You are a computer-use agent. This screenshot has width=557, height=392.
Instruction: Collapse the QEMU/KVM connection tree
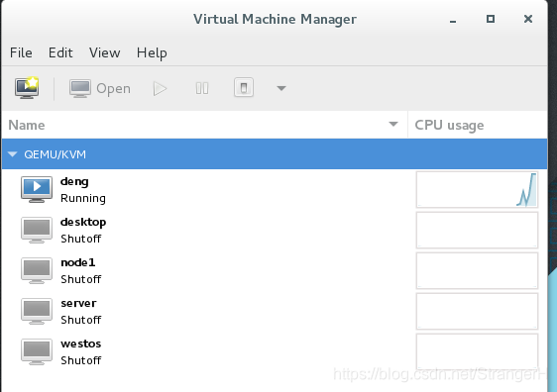click(x=13, y=154)
